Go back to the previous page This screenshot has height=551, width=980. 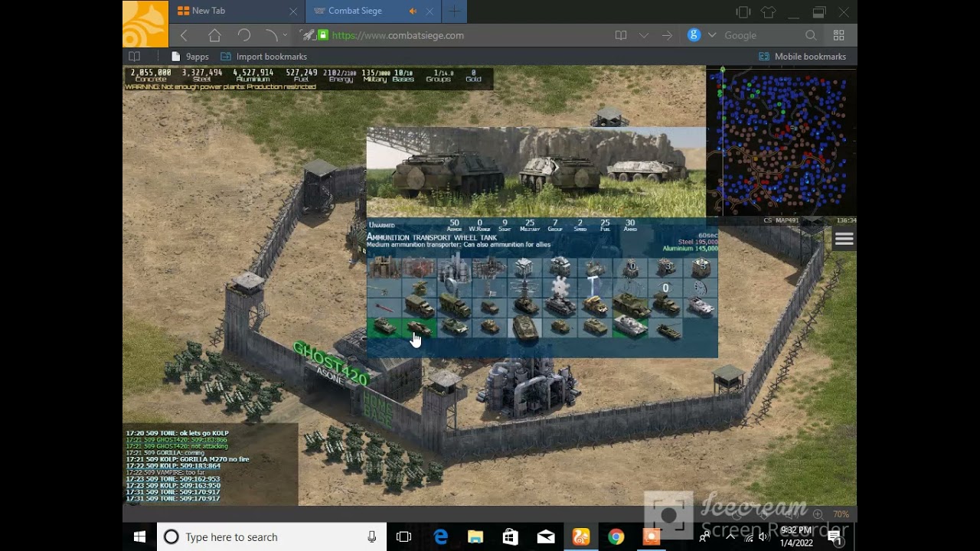tap(184, 35)
